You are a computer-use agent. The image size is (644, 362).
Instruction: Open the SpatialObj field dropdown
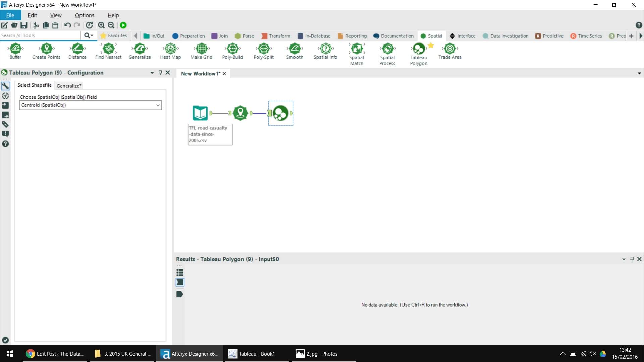(158, 105)
